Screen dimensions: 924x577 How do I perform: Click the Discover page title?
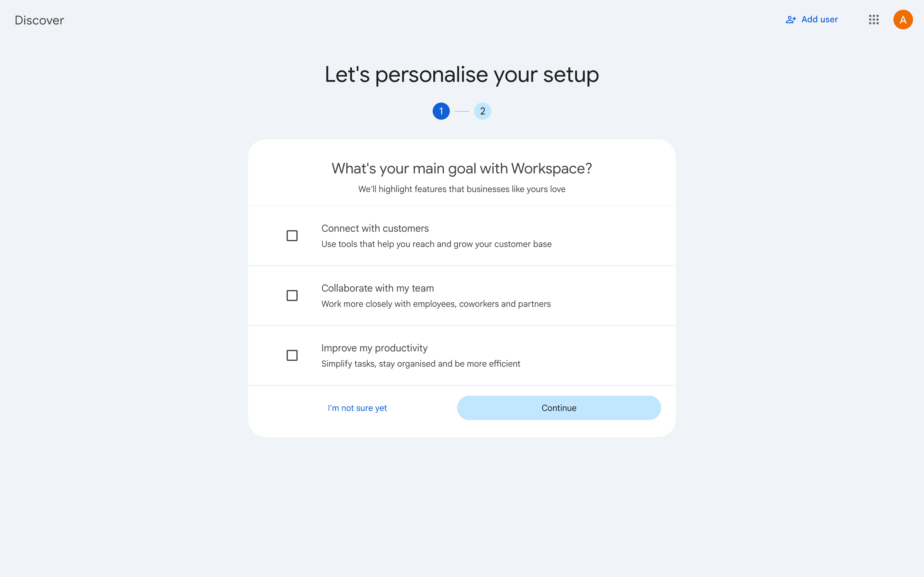click(39, 20)
